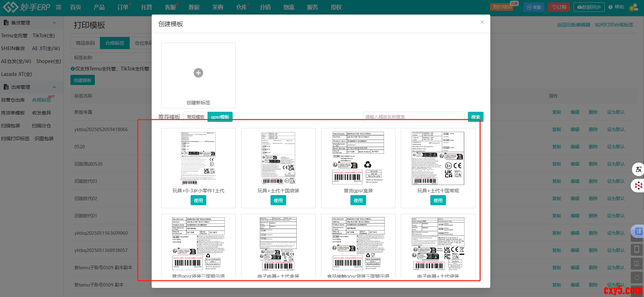The width and height of the screenshot is (644, 297).
Task: Click the 数据同步 cloud sync button
Action: tap(589, 7)
